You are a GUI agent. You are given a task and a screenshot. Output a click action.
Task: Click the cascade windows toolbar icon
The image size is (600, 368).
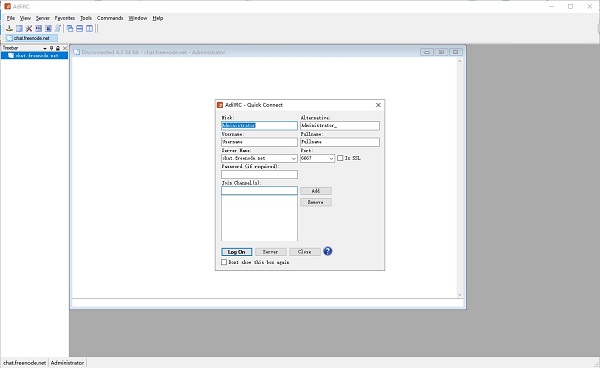70,28
